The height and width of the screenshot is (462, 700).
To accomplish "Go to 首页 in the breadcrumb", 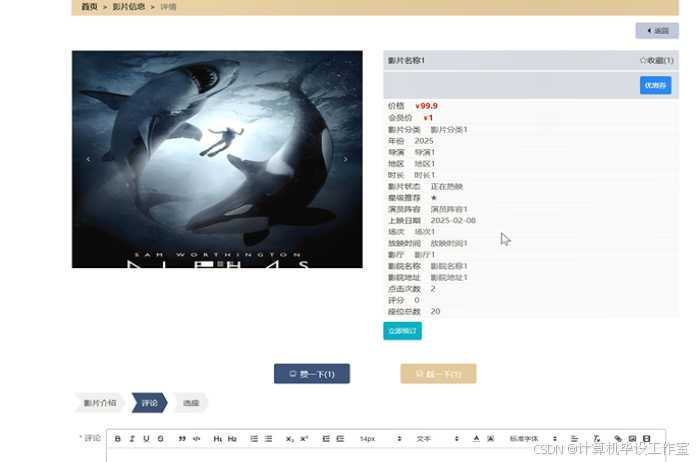I will 89,7.
